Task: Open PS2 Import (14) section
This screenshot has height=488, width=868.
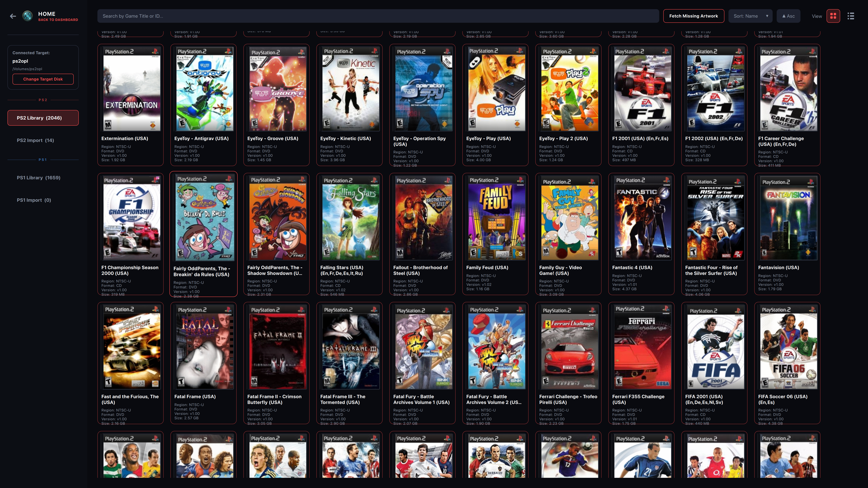Action: 43,140
